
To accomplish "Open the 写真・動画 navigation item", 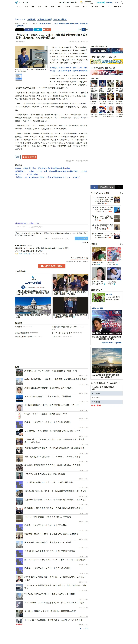I will (94, 7).
